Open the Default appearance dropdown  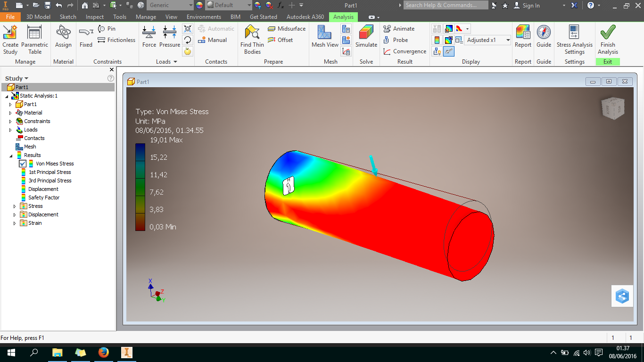coord(229,5)
